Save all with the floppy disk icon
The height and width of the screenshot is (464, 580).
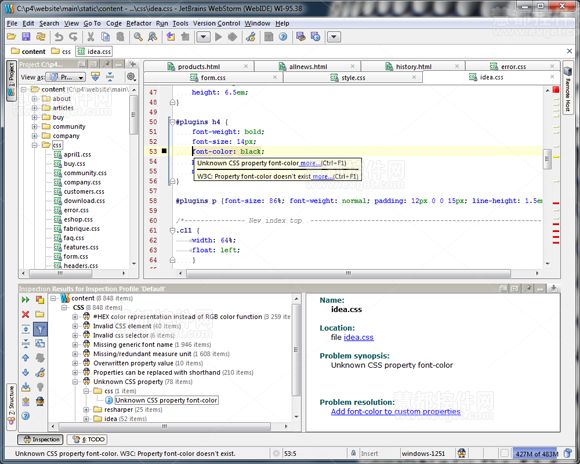coord(26,37)
